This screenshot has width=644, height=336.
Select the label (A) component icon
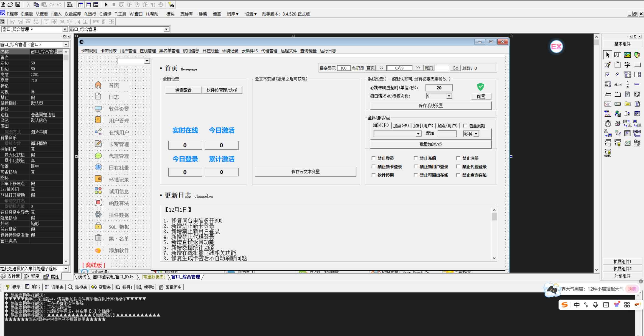(617, 55)
